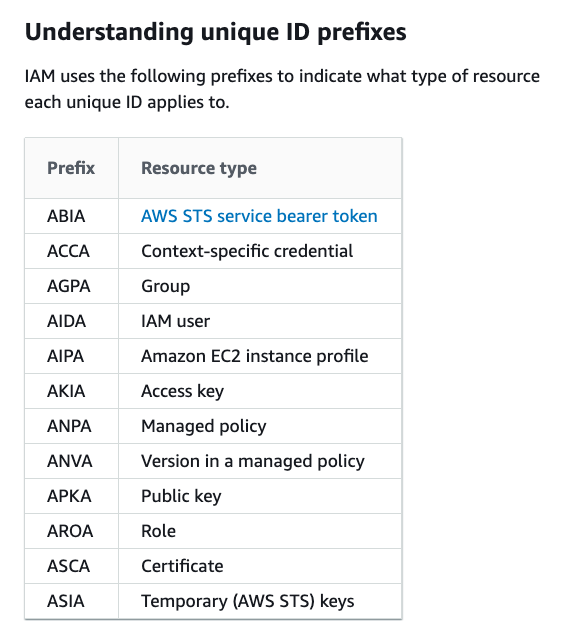Select the AIPA prefix cell
This screenshot has height=639, width=564.
[72, 356]
